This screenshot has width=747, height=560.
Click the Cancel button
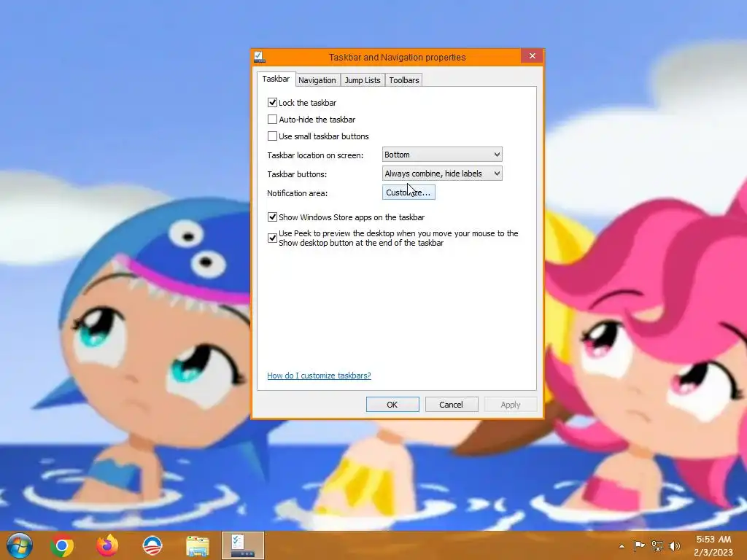(x=451, y=404)
